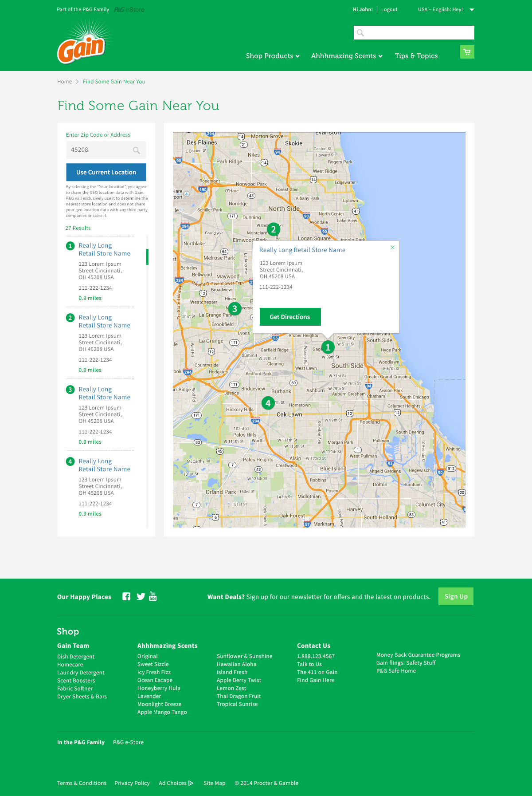The width and height of the screenshot is (532, 796).
Task: Open the P&G e-Store footer link
Action: pyautogui.click(x=129, y=742)
